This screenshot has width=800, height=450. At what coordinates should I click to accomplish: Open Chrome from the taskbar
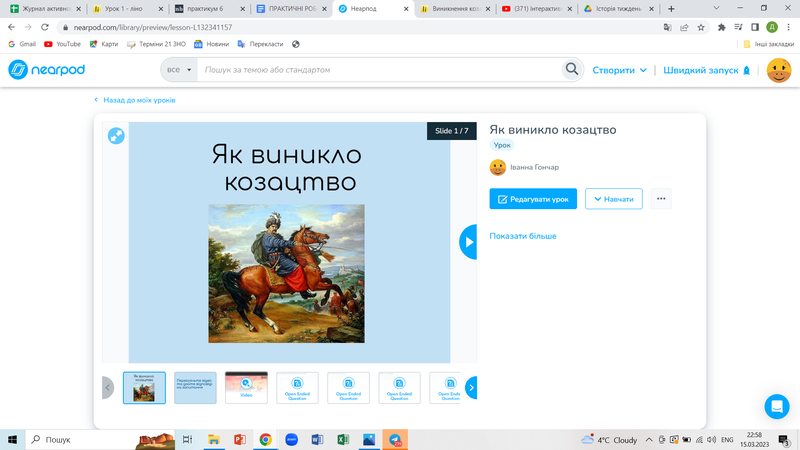point(265,440)
